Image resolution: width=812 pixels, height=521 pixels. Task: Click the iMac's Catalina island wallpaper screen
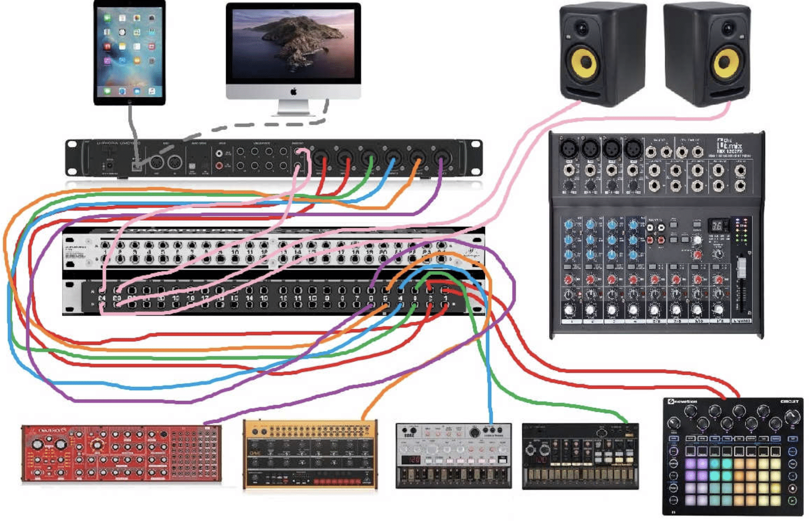coord(293,43)
